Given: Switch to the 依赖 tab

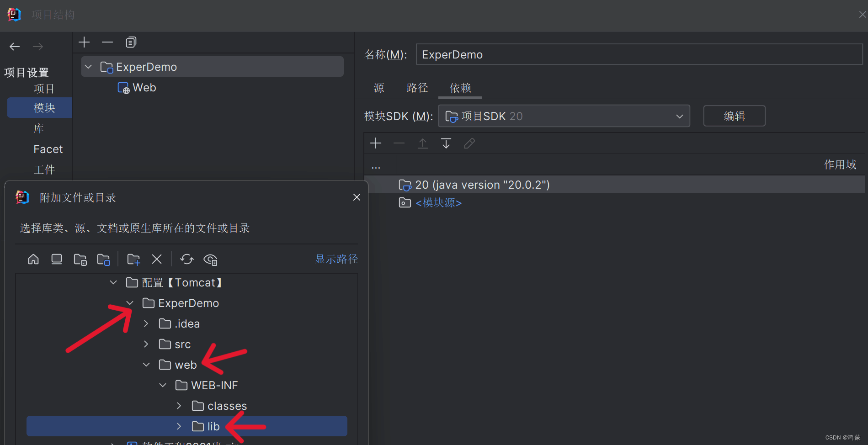Looking at the screenshot, I should click(x=460, y=88).
